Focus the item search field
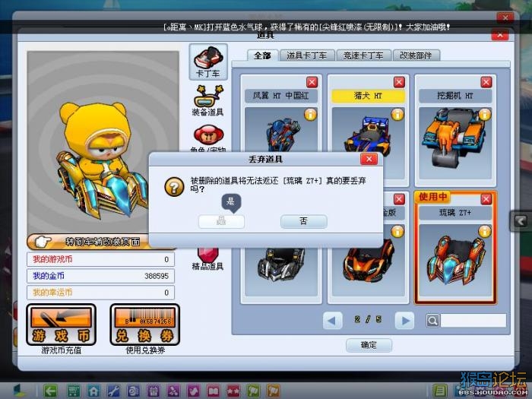This screenshot has height=399, width=532. [473, 320]
